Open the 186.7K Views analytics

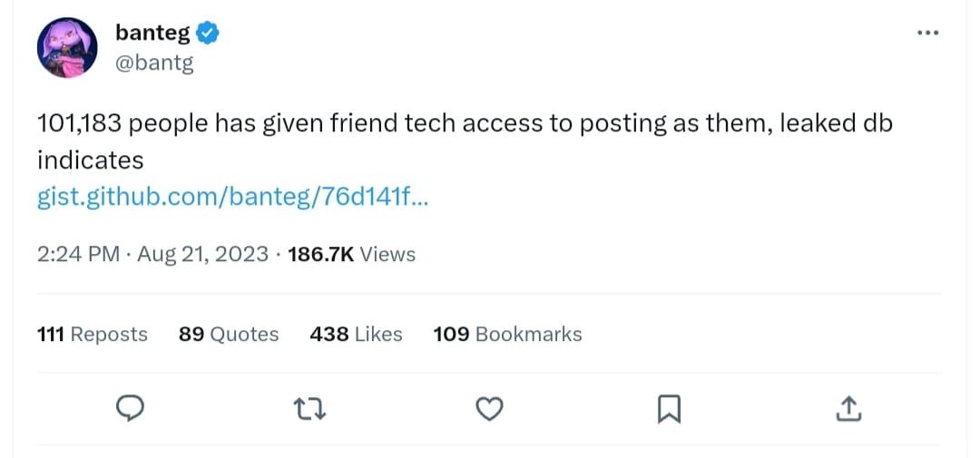[351, 255]
